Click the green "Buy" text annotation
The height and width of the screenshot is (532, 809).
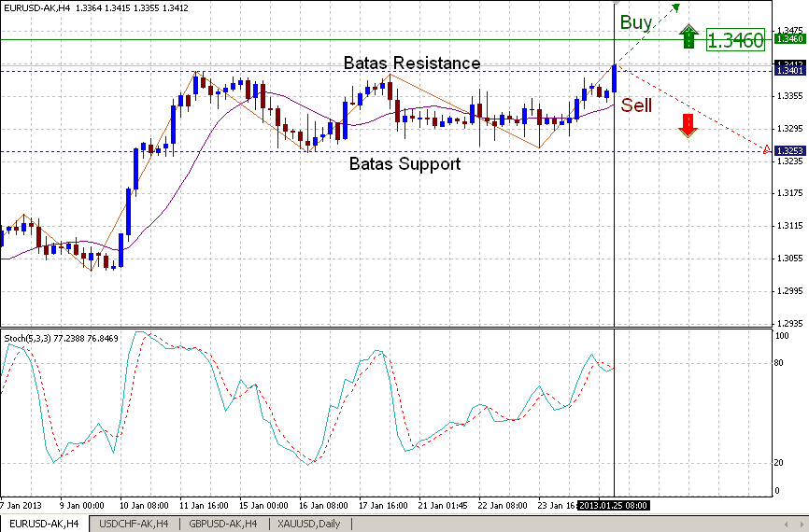click(x=636, y=22)
